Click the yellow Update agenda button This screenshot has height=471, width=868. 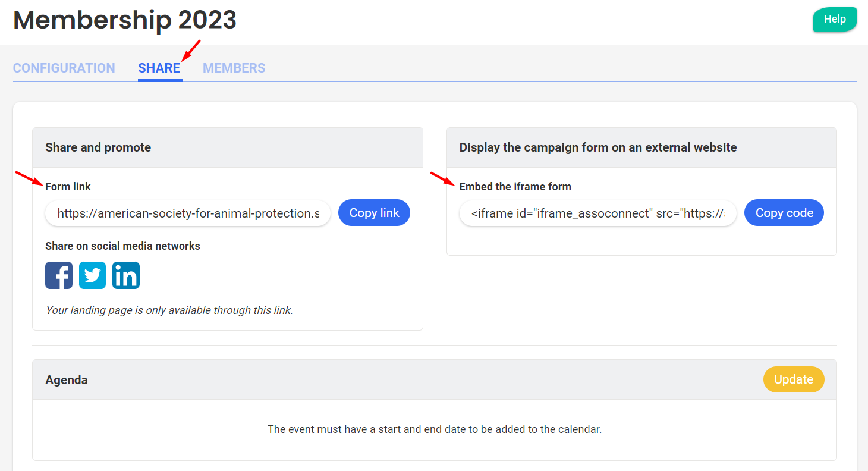point(793,379)
